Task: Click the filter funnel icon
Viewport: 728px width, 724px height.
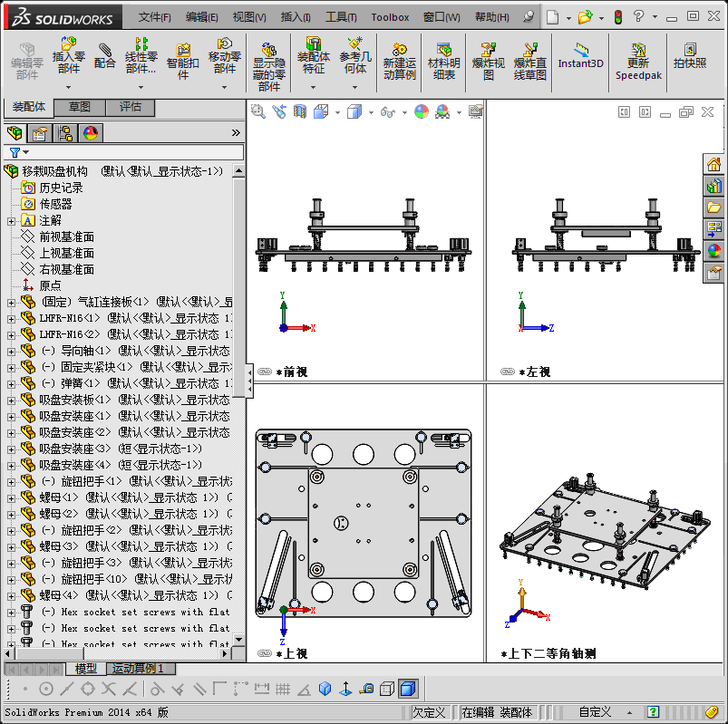Action: pyautogui.click(x=15, y=152)
